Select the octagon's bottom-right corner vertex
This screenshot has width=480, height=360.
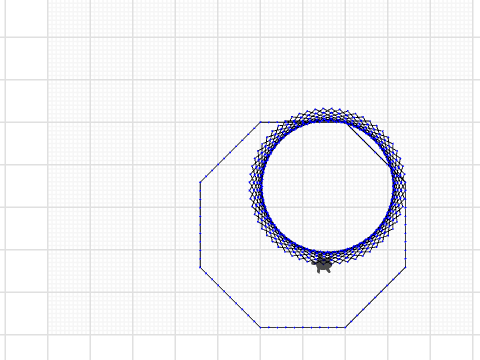345,327
